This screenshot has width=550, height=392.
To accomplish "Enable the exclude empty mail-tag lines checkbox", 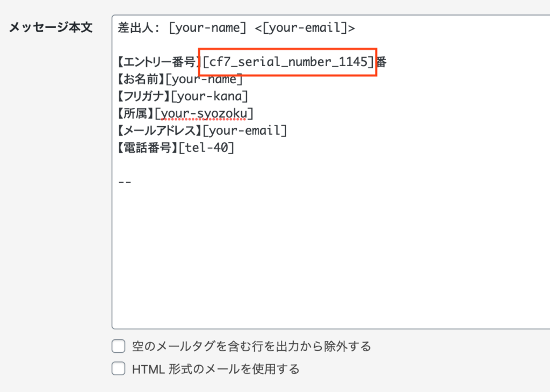I will pyautogui.click(x=118, y=346).
